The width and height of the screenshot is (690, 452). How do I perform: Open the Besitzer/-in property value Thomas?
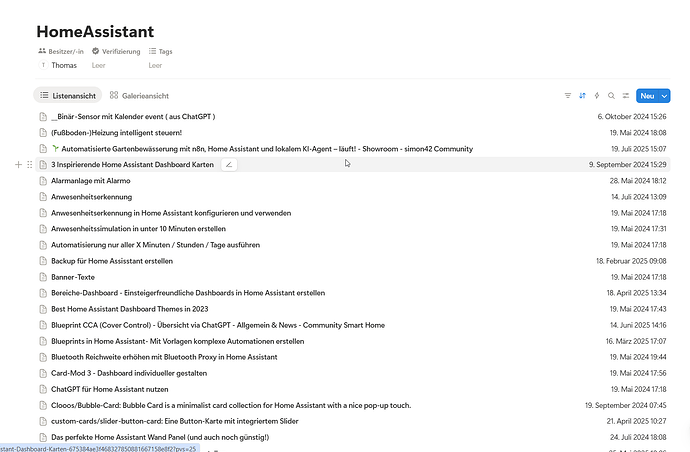[x=64, y=65]
